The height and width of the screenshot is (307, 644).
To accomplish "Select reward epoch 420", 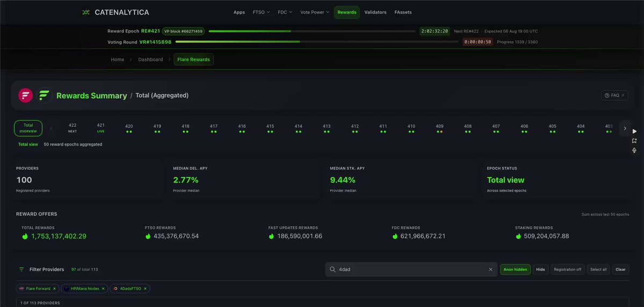I will (x=129, y=128).
